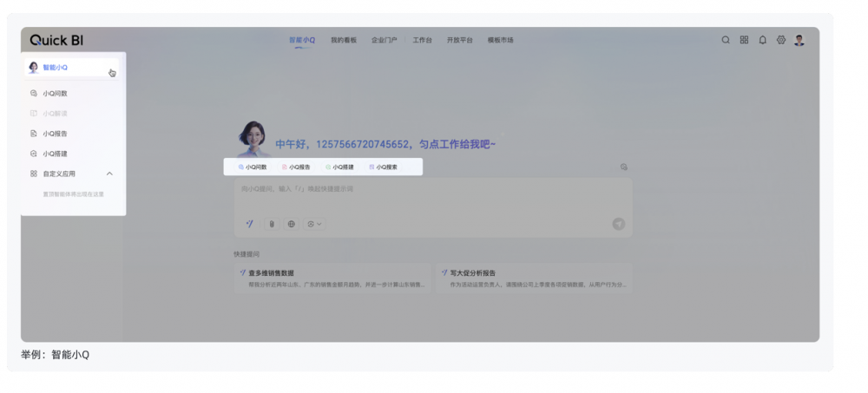Image resolution: width=868 pixels, height=393 pixels.
Task: Select 智能小Q sidebar header item
Action: [x=71, y=68]
